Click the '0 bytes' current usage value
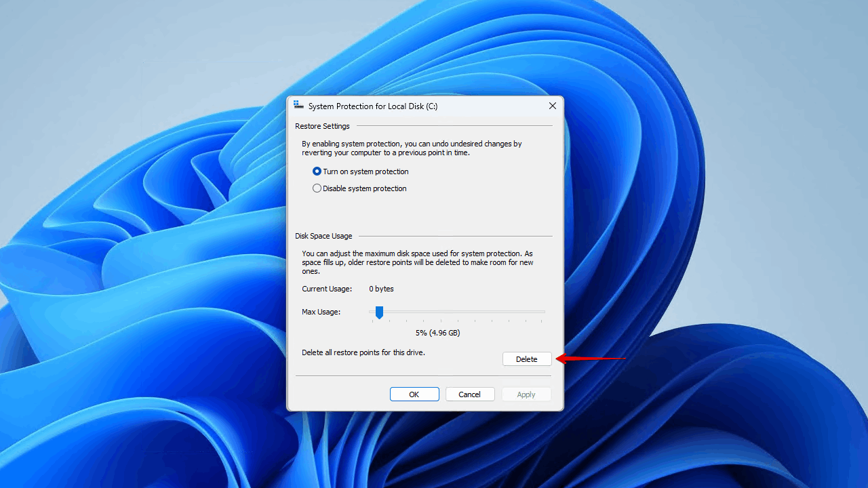Viewport: 868px width, 488px height. [381, 289]
